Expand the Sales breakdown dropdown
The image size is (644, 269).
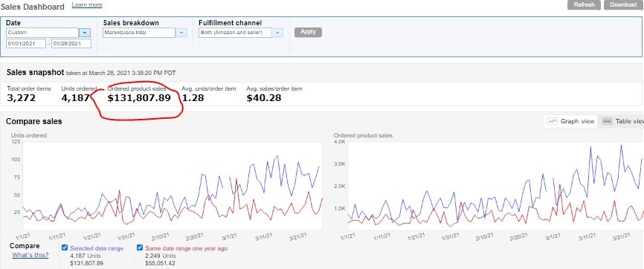pyautogui.click(x=181, y=33)
